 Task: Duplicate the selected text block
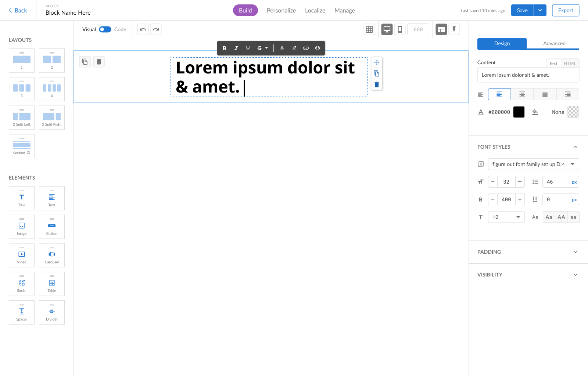tap(377, 73)
